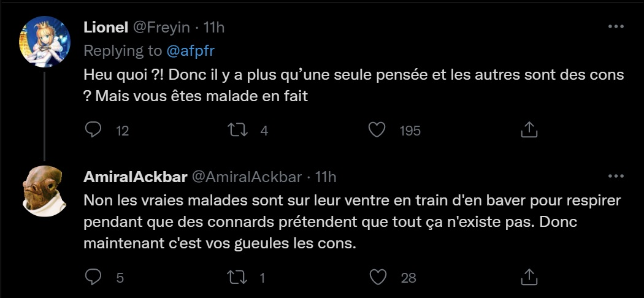Viewport: 644px width, 298px height.
Task: Open the 11h timestamp on Lionel's tweet
Action: 213,28
